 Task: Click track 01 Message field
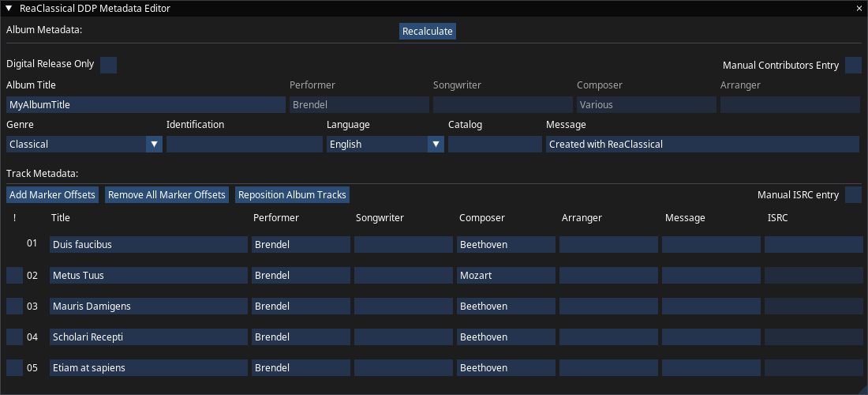point(711,244)
